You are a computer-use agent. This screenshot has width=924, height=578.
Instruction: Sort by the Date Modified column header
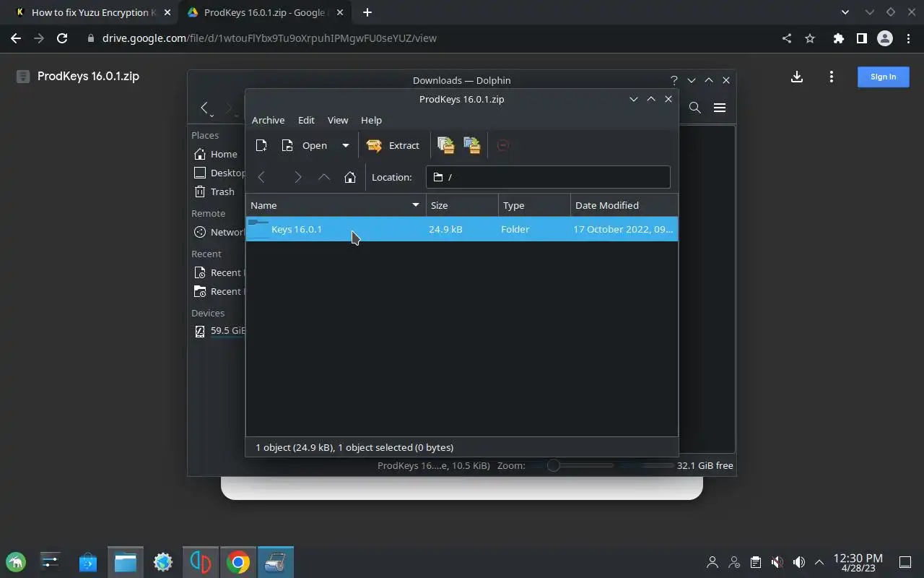(x=624, y=205)
